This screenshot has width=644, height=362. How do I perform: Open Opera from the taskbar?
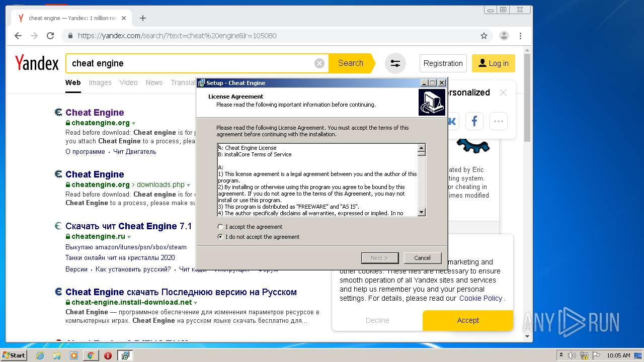108,355
